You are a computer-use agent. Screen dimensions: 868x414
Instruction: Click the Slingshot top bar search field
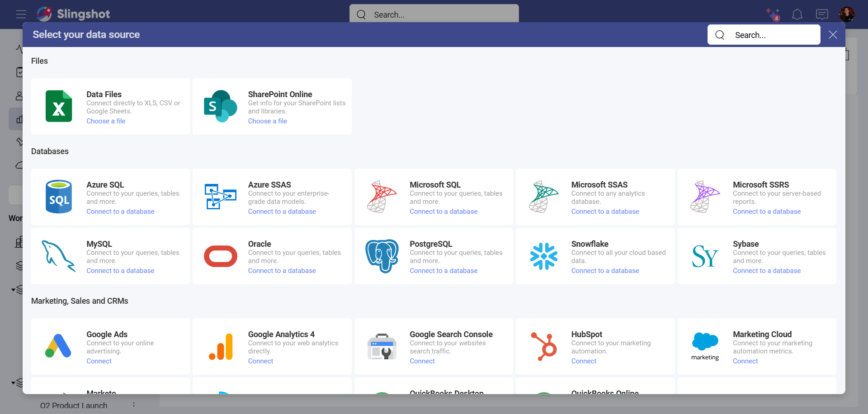[434, 14]
